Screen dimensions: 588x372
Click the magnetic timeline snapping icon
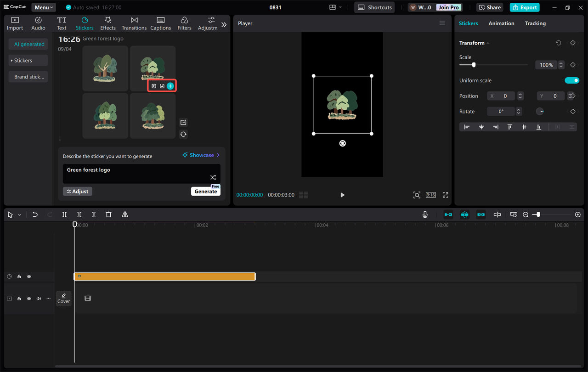tap(464, 214)
